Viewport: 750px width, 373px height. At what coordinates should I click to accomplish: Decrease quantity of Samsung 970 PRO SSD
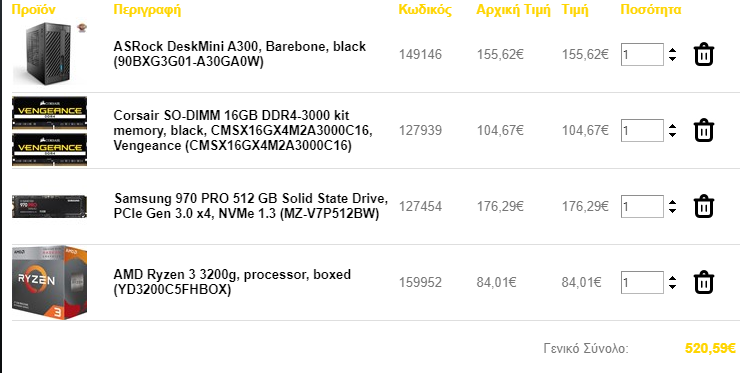(x=673, y=211)
